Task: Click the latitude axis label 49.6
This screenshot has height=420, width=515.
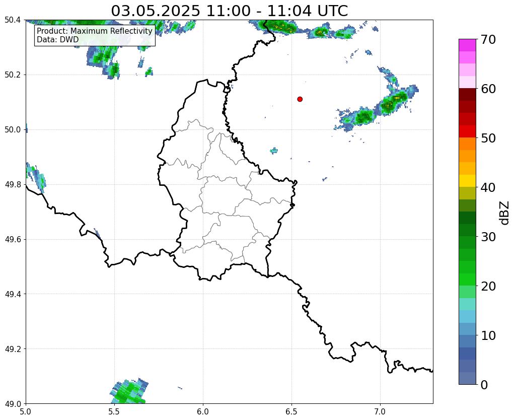Action: pyautogui.click(x=13, y=239)
